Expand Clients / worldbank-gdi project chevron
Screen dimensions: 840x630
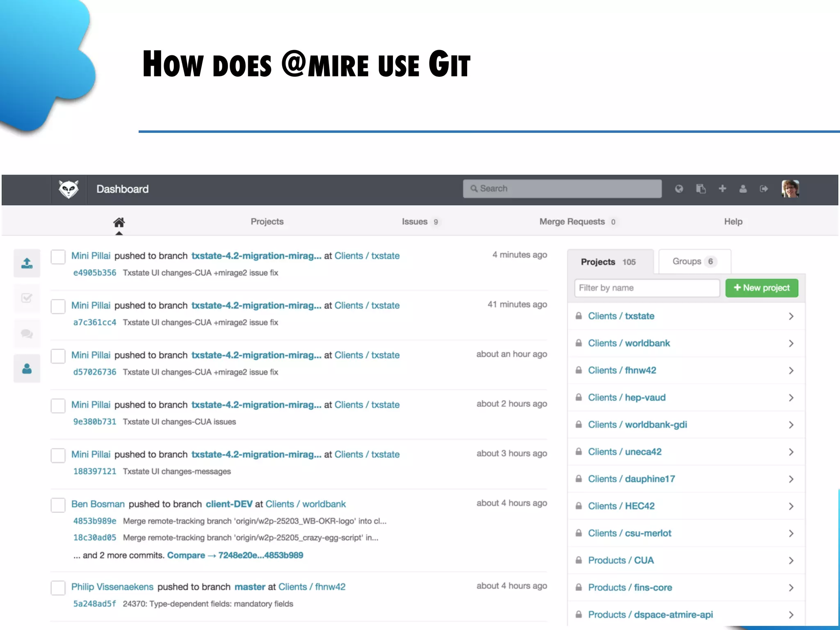[791, 425]
